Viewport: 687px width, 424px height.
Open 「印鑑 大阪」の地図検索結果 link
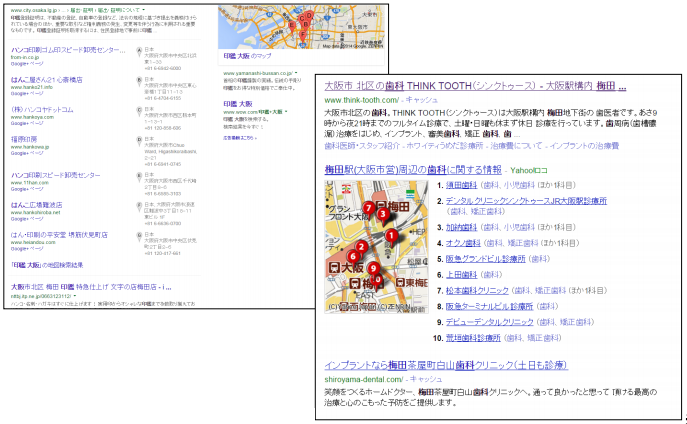pos(47,265)
